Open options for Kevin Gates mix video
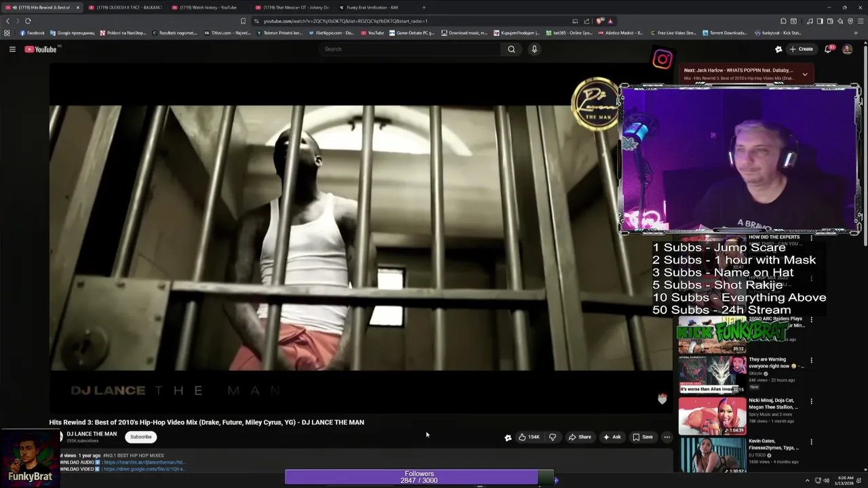 point(811,442)
